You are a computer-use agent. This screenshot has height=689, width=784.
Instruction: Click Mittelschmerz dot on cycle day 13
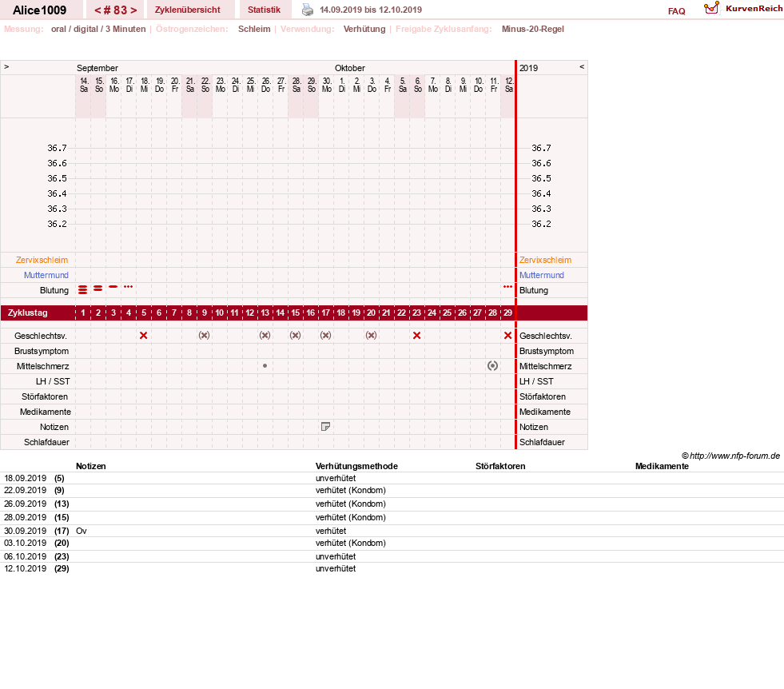265,366
